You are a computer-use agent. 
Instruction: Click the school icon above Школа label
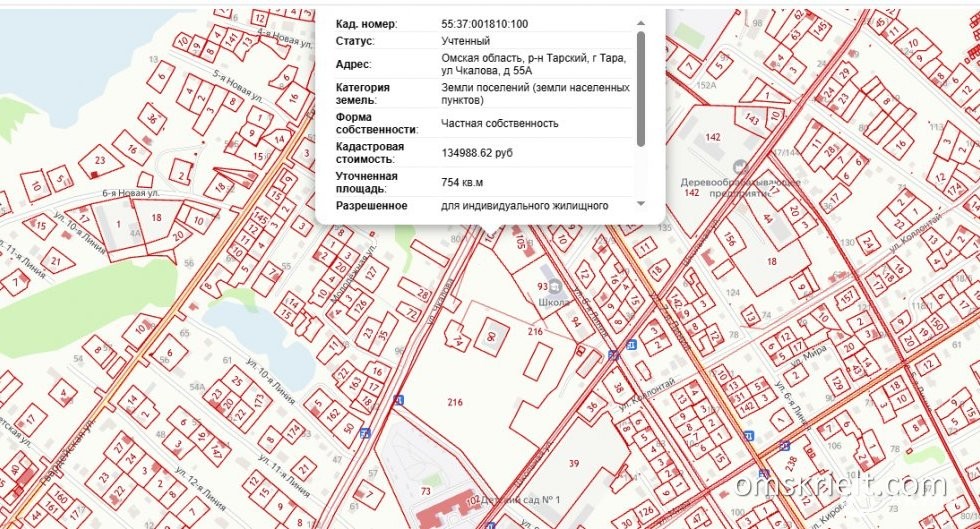coord(555,286)
